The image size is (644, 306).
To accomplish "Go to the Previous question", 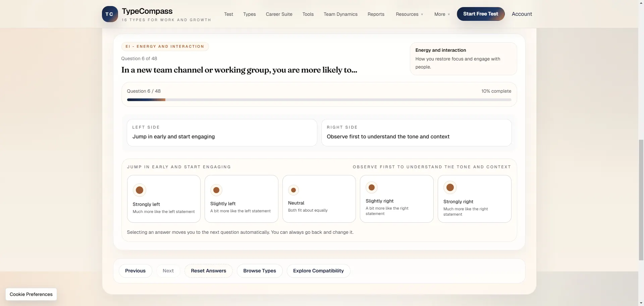I will [x=135, y=271].
